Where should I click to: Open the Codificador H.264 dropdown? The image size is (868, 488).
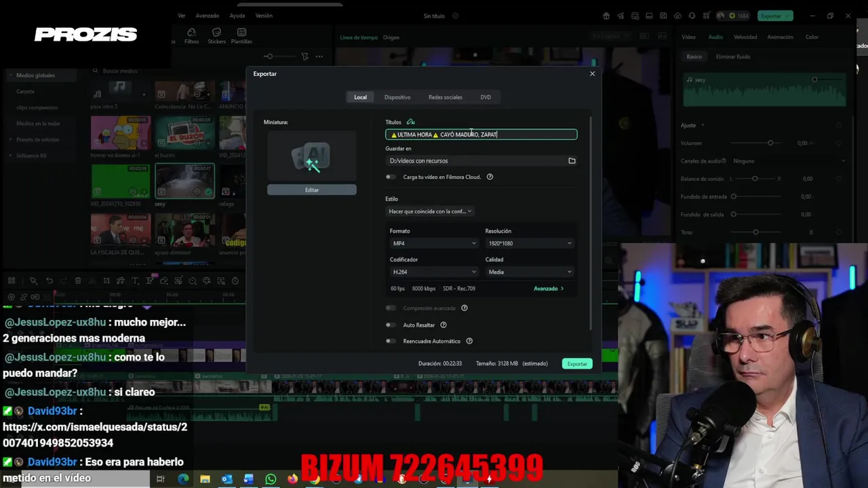(434, 272)
